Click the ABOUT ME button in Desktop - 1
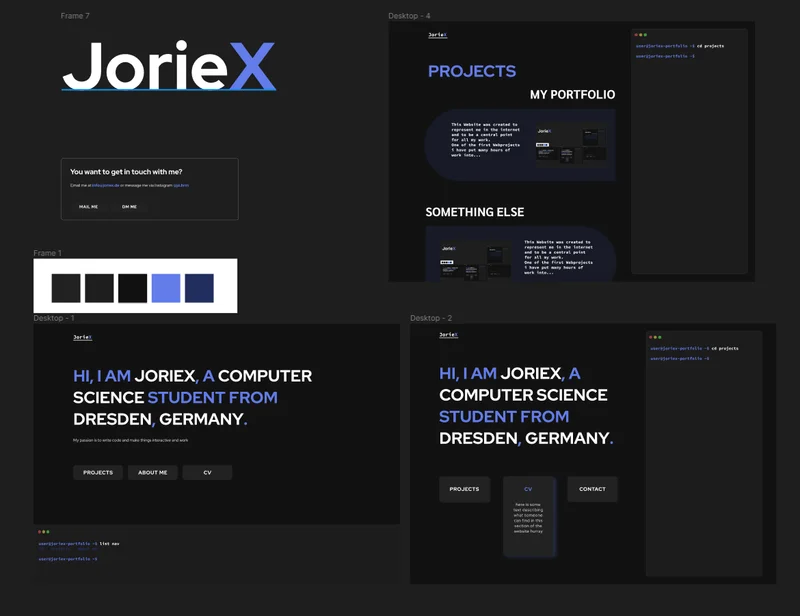The image size is (800, 616). pyautogui.click(x=153, y=473)
